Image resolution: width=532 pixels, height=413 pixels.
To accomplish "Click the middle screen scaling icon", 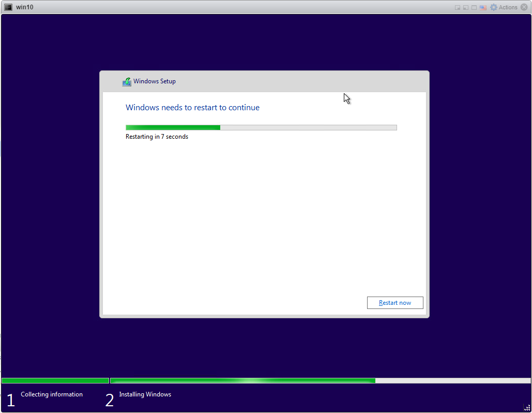I will click(465, 7).
